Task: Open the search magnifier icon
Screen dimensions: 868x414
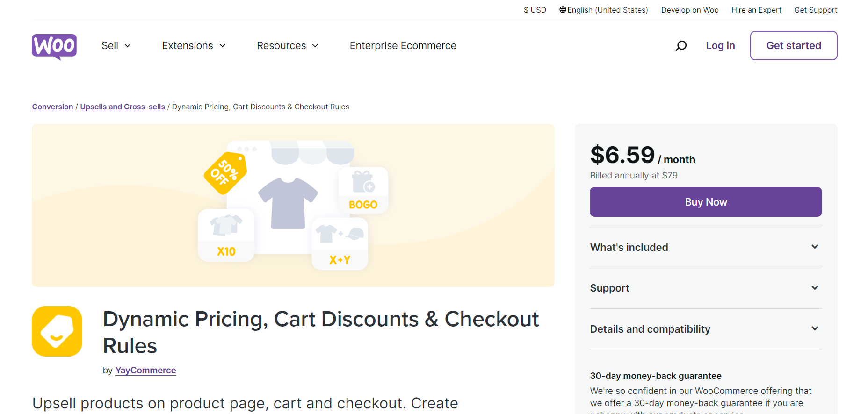Action: coord(681,46)
